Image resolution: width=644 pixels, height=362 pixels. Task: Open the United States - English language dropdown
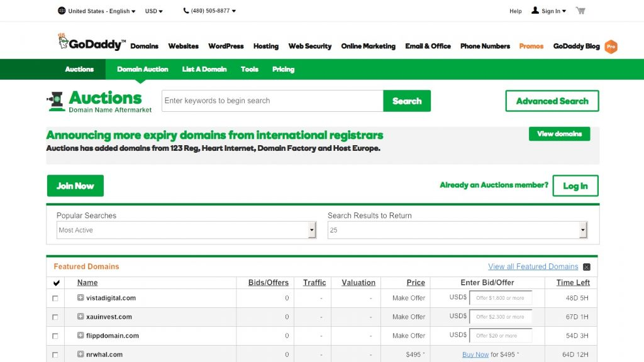[x=97, y=11]
